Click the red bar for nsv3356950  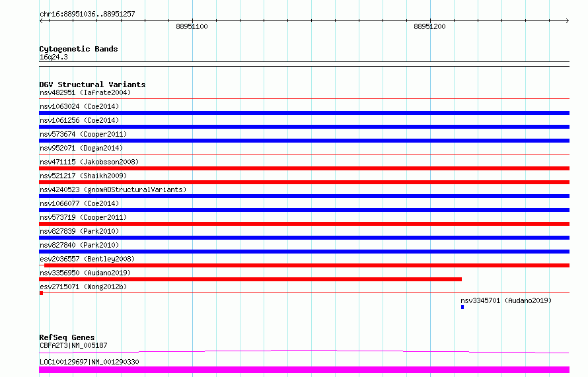pos(250,279)
